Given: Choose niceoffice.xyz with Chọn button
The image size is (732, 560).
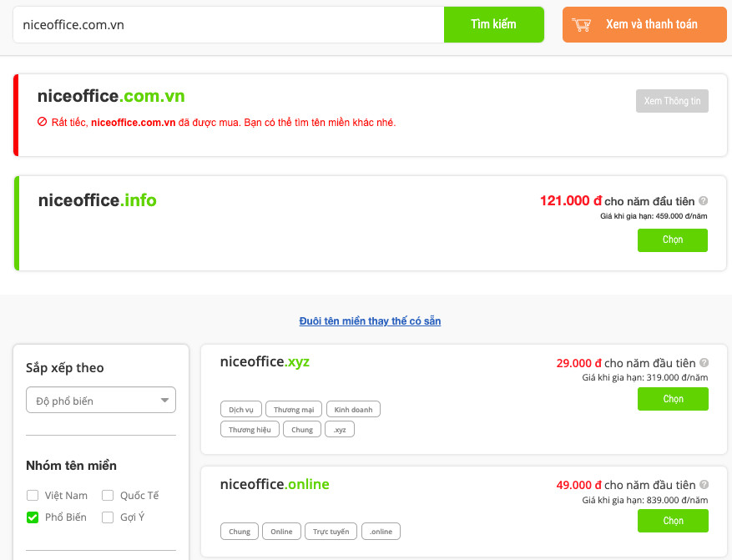Looking at the screenshot, I should [674, 399].
